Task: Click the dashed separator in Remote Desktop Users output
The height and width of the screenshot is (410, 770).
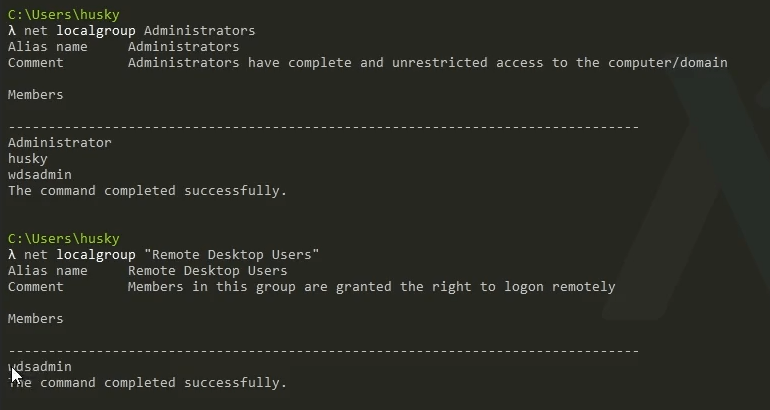Action: click(323, 351)
